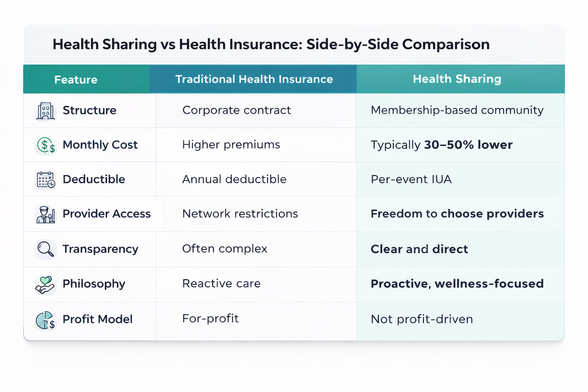Click the calendar icon beside Deductible
The image size is (588, 392).
click(46, 180)
